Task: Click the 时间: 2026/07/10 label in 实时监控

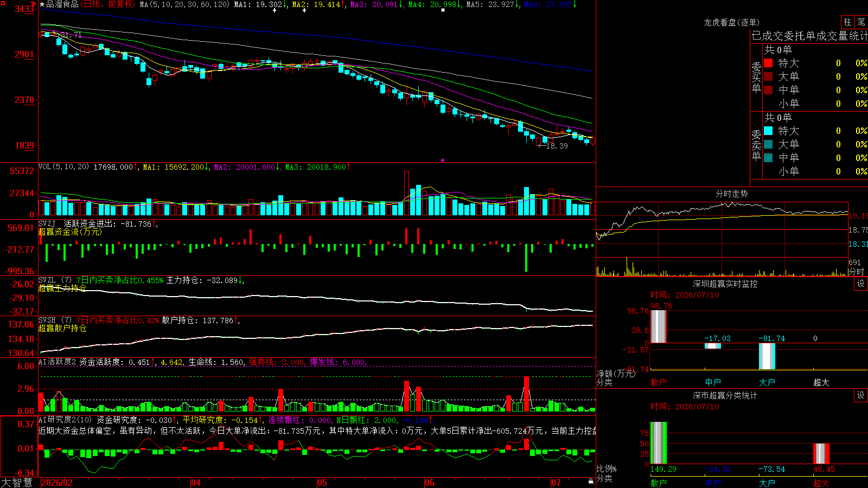Action: point(684,295)
